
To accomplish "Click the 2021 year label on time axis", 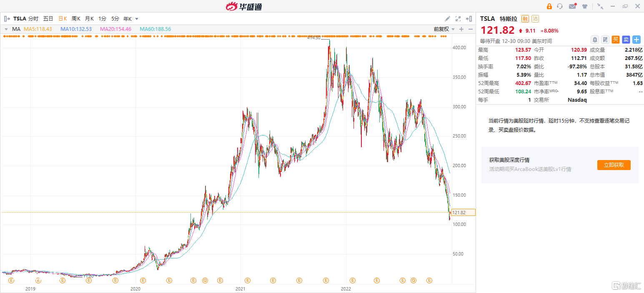I will coord(240,289).
